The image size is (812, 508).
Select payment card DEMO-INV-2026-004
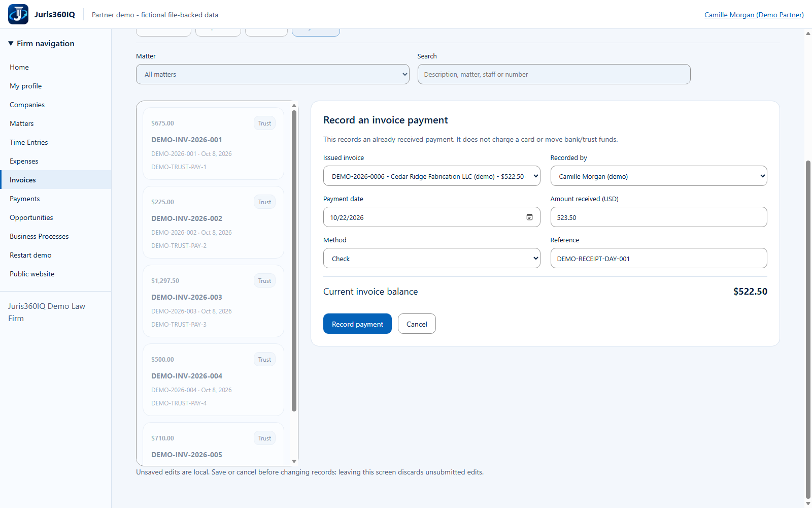(213, 380)
